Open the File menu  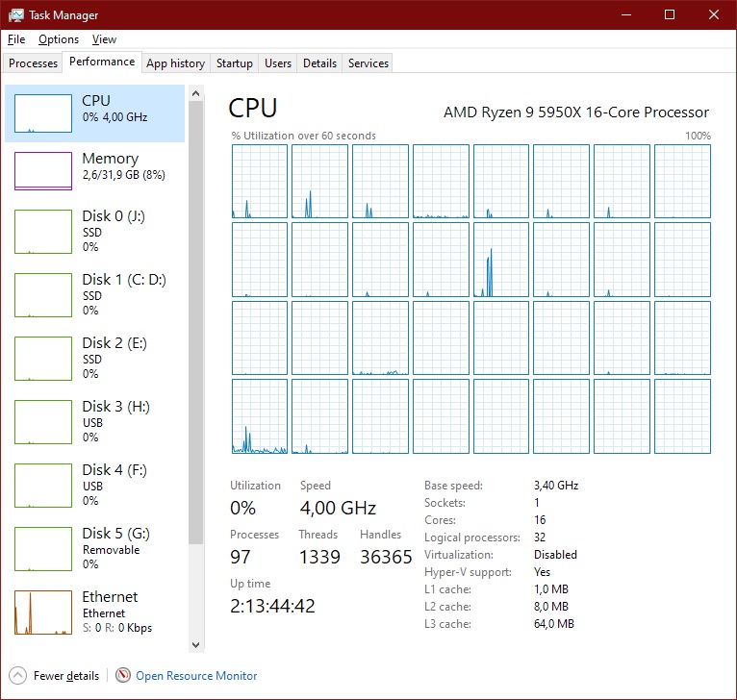(16, 39)
